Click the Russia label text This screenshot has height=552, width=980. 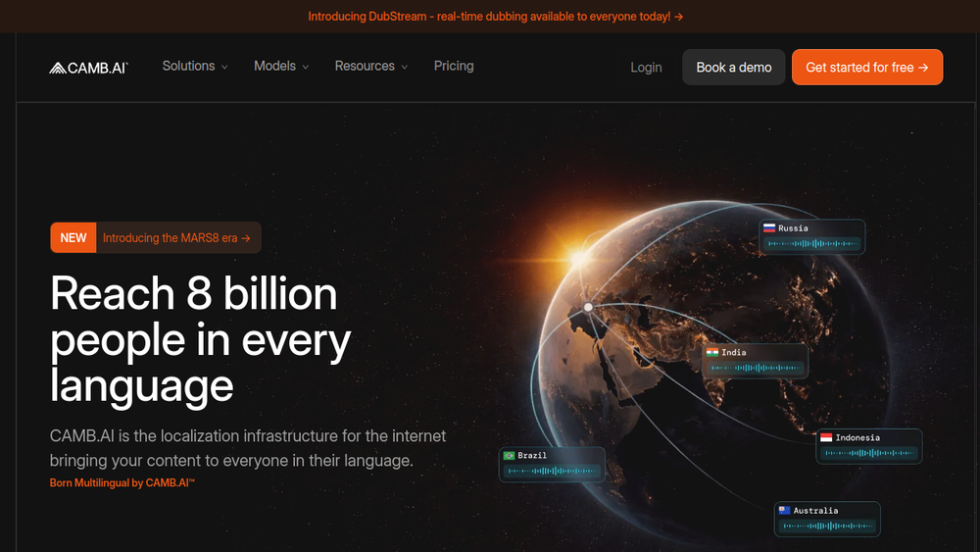[x=793, y=228]
